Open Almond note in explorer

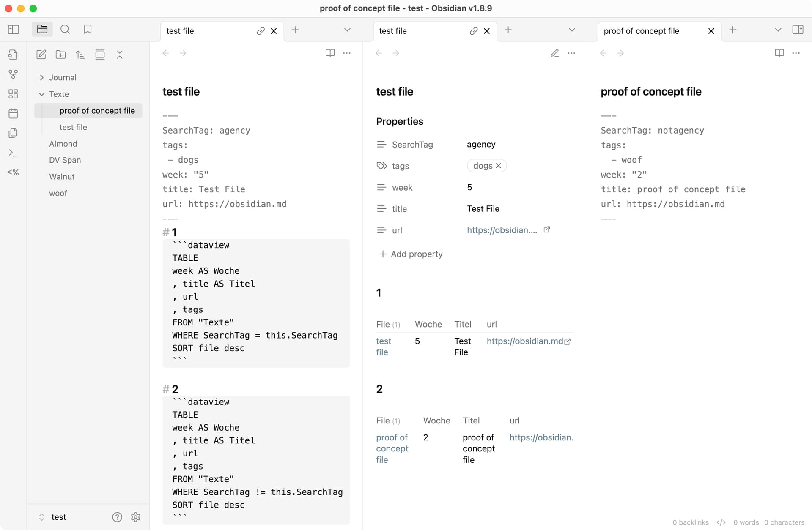tap(63, 144)
